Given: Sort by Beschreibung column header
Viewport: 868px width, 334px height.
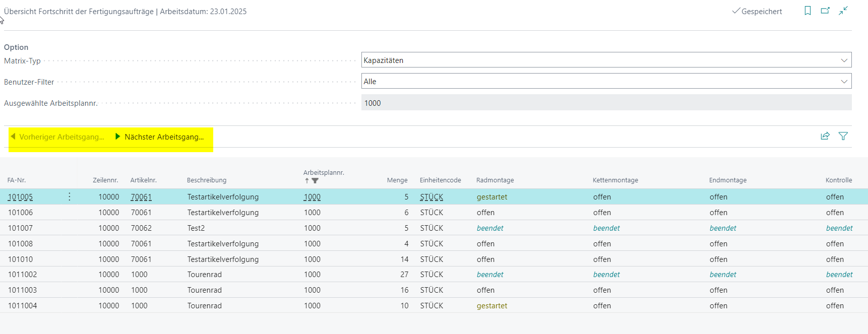Looking at the screenshot, I should tap(207, 180).
